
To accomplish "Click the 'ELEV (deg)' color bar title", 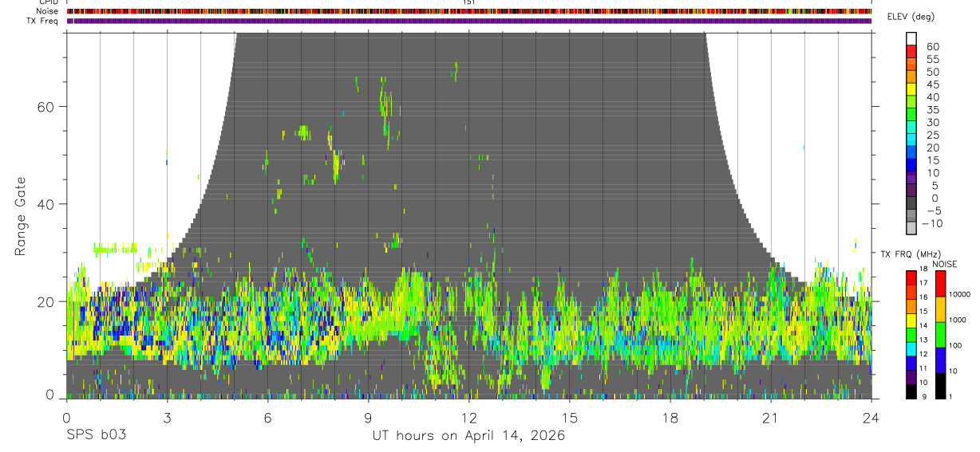I will [x=911, y=17].
